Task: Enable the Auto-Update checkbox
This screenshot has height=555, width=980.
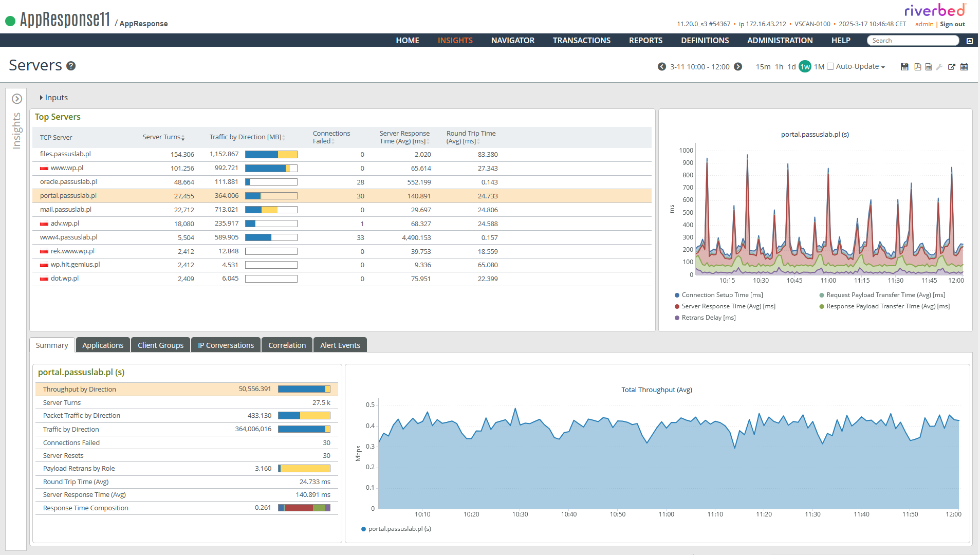Action: (x=830, y=66)
